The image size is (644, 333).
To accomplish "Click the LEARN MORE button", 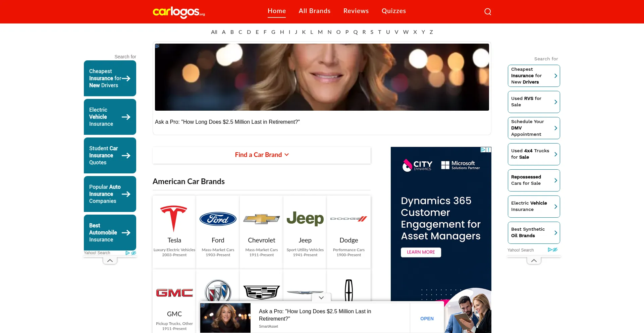I will 421,252.
